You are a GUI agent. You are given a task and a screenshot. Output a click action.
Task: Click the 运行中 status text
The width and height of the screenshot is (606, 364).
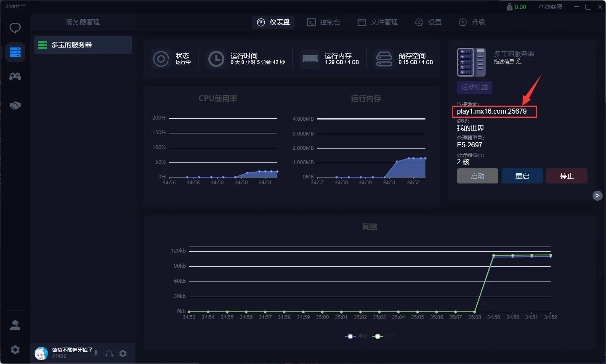[x=183, y=62]
